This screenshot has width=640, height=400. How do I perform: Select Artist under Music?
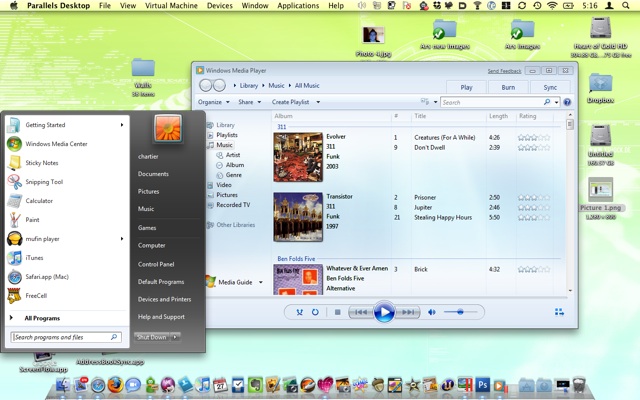tap(233, 155)
